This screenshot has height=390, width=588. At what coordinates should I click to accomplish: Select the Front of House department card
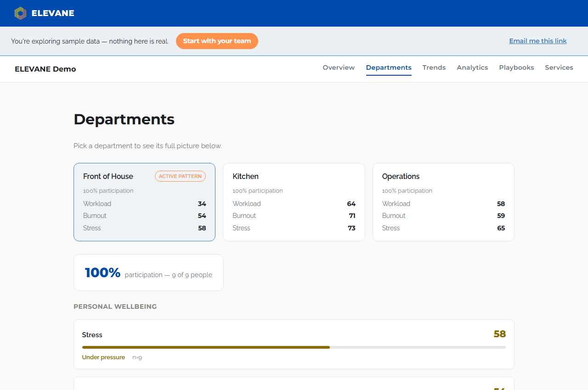point(144,202)
